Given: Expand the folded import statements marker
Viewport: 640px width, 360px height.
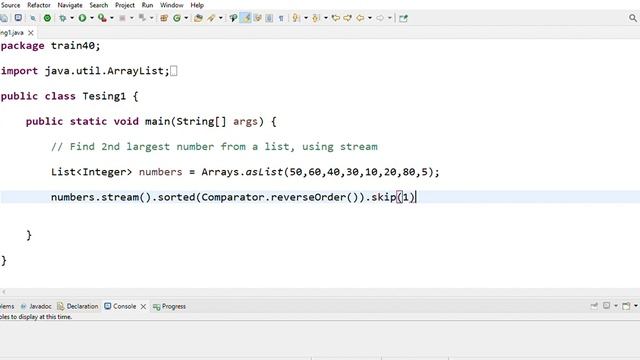Looking at the screenshot, I should (x=173, y=71).
